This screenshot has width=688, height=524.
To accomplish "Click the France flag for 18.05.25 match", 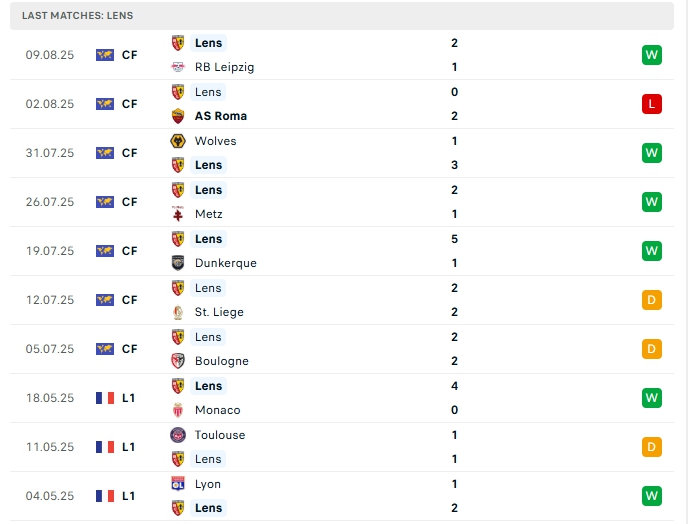I will (105, 398).
